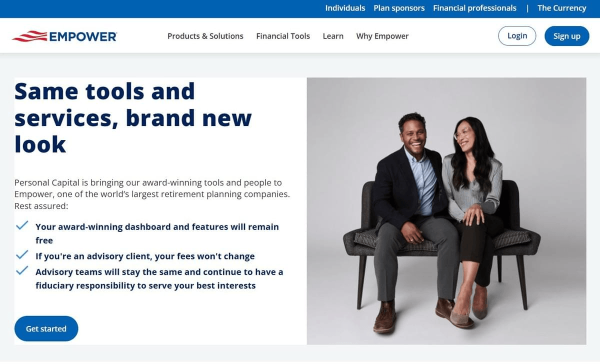Go to the Individuals section
The height and width of the screenshot is (364, 600).
click(x=345, y=8)
